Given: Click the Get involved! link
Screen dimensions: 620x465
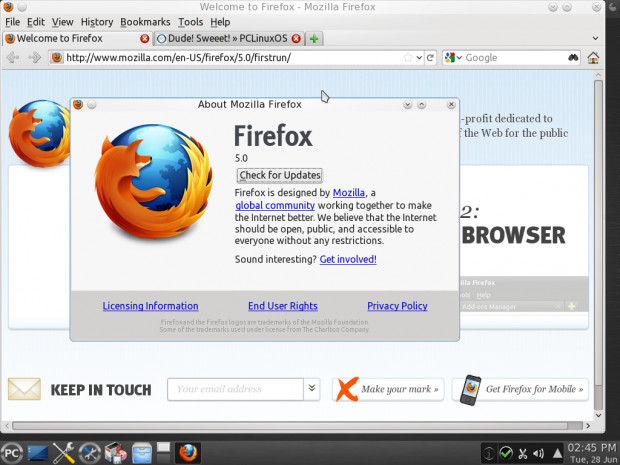Looking at the screenshot, I should pyautogui.click(x=348, y=259).
